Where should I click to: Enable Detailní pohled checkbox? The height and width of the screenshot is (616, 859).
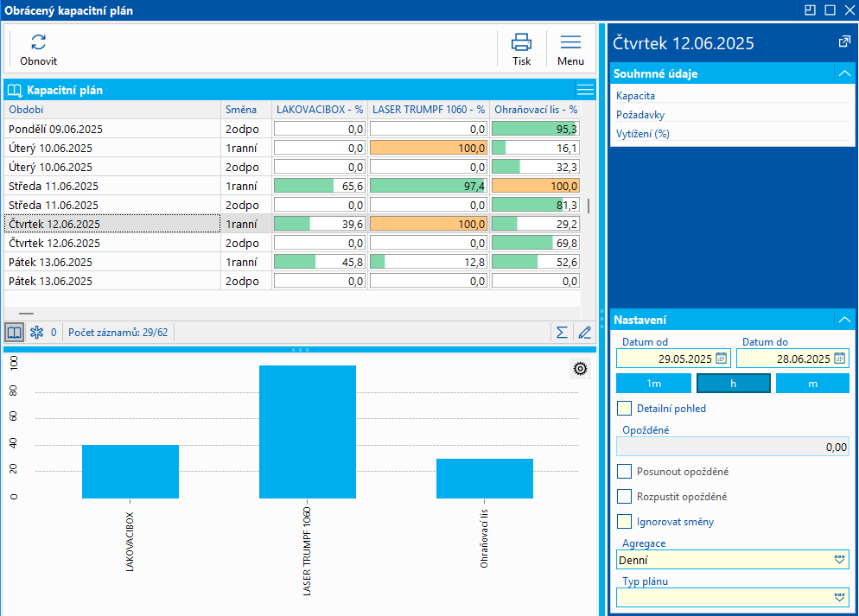coord(624,409)
